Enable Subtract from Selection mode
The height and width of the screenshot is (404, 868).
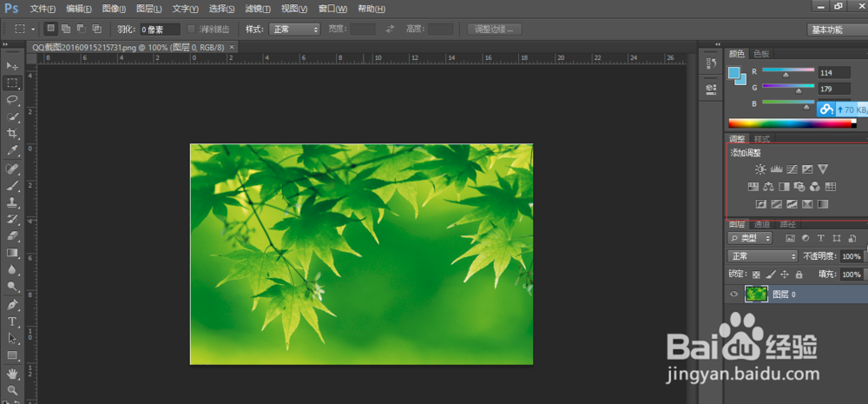(x=82, y=29)
